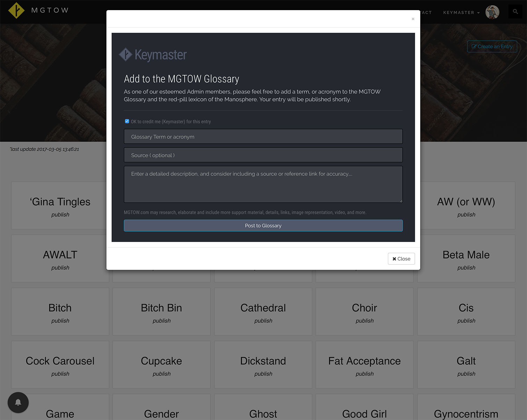Image resolution: width=527 pixels, height=420 pixels.
Task: Uncheck the credit me (Keymaster) checkbox
Action: tap(127, 121)
